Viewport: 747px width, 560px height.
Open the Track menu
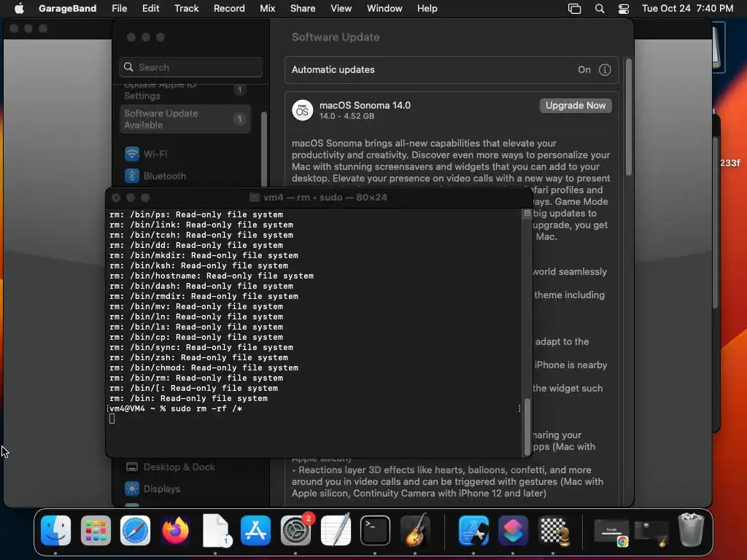tap(186, 8)
